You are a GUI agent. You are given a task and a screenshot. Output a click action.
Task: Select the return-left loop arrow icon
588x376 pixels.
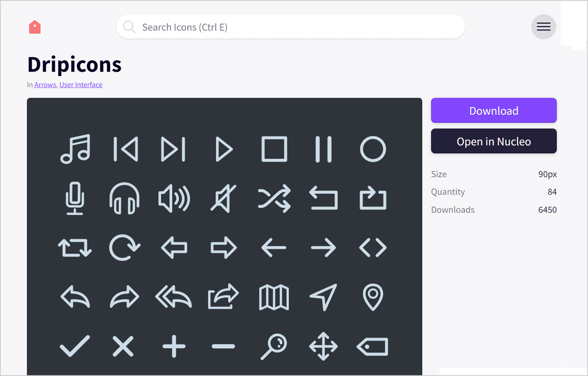pos(323,198)
